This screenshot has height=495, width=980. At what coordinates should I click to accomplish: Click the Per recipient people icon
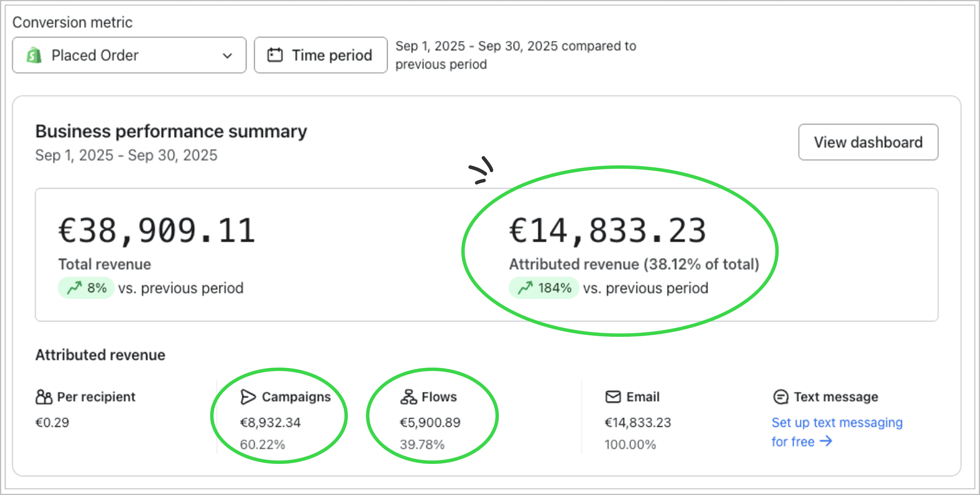click(44, 397)
